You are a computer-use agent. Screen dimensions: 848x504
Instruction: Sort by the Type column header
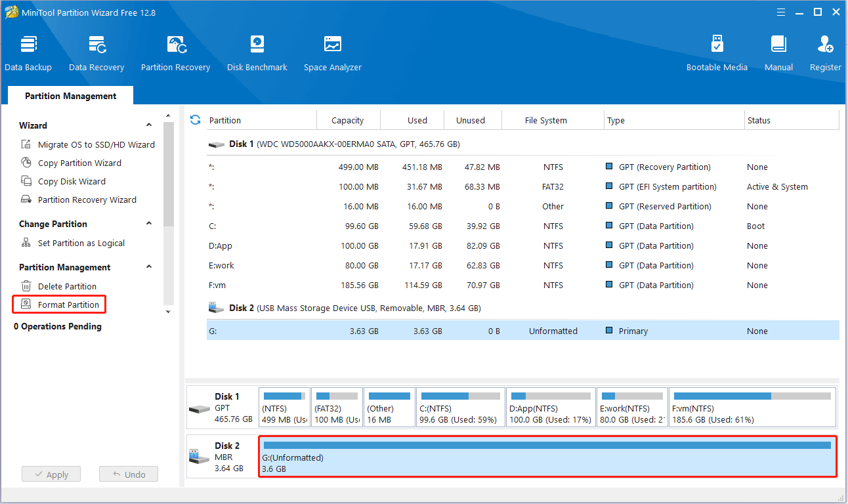click(674, 120)
